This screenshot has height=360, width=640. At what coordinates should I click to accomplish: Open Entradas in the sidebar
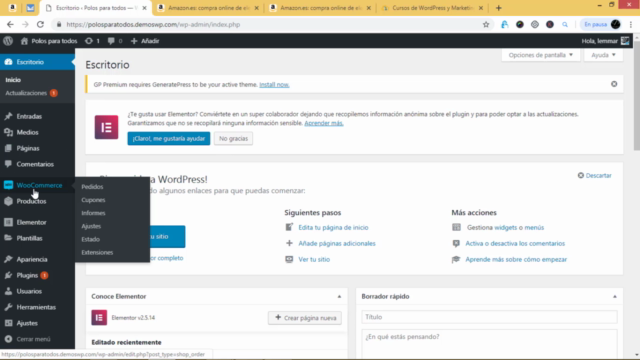(x=29, y=116)
